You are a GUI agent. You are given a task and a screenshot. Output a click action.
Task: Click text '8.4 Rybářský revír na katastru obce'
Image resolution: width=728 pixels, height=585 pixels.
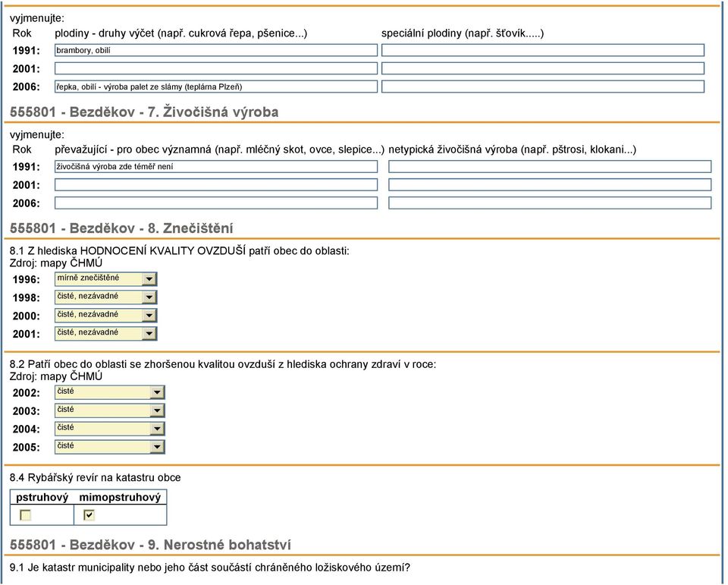[x=96, y=478]
